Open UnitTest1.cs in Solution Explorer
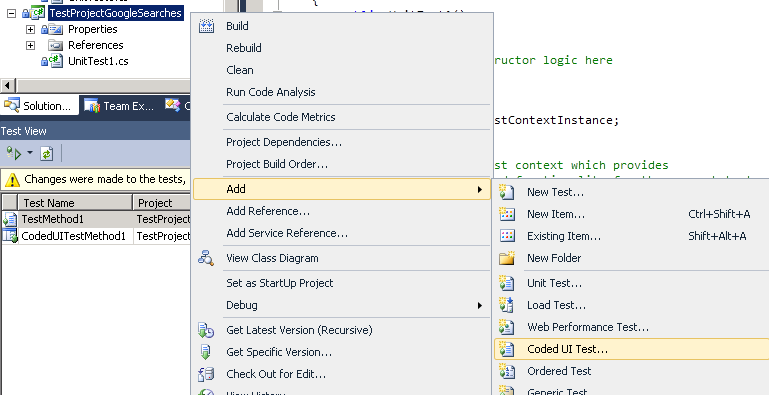The image size is (769, 395). pos(98,61)
